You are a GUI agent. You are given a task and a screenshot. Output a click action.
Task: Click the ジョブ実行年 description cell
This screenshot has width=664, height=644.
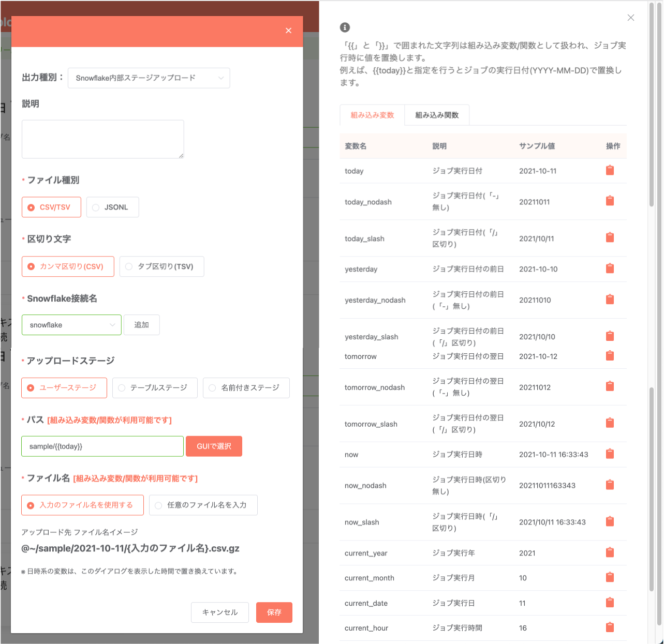pyautogui.click(x=453, y=553)
